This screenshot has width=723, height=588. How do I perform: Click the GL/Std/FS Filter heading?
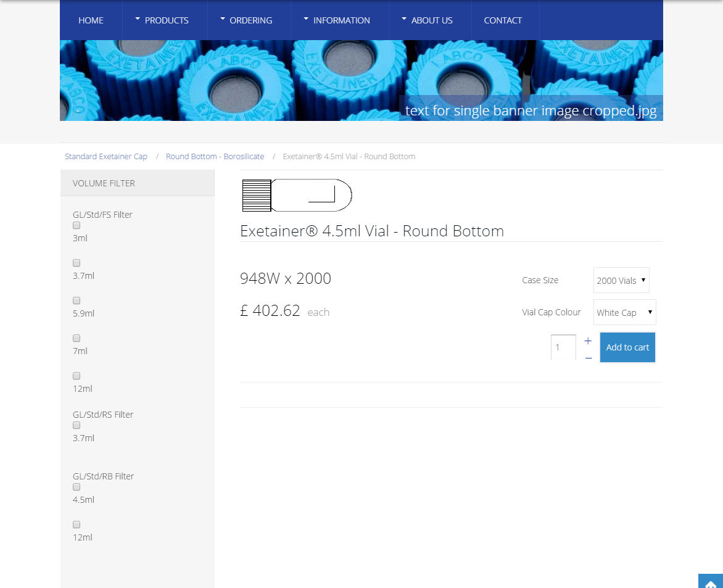(102, 215)
